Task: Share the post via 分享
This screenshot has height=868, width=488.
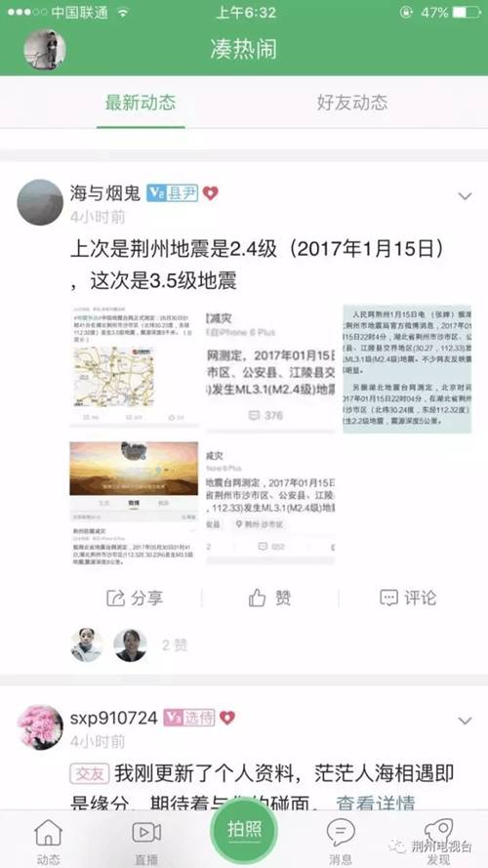Action: (x=135, y=598)
